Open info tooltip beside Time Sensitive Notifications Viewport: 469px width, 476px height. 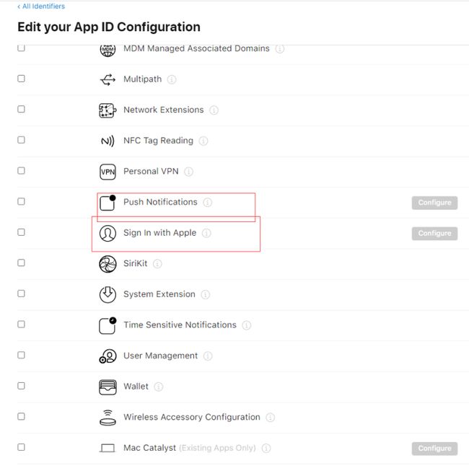point(246,325)
